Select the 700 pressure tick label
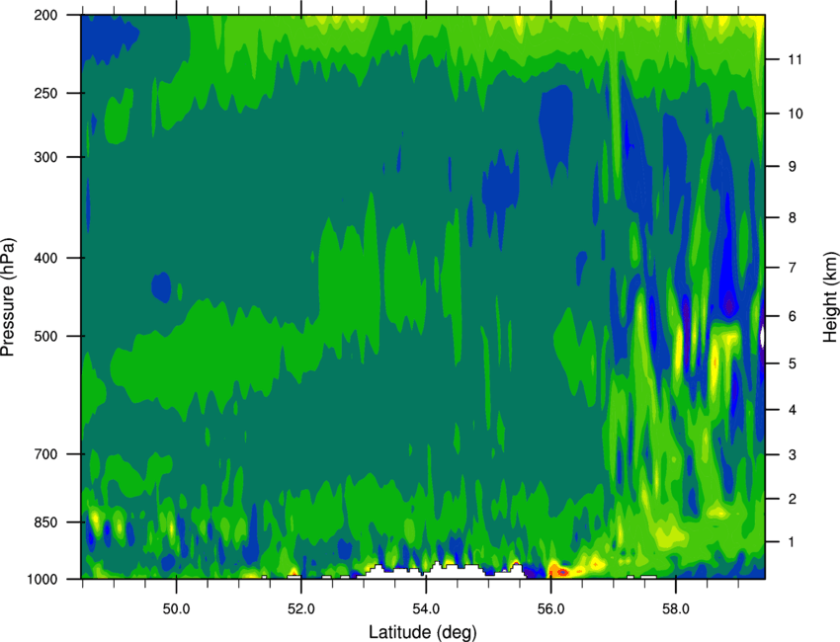 [45, 454]
